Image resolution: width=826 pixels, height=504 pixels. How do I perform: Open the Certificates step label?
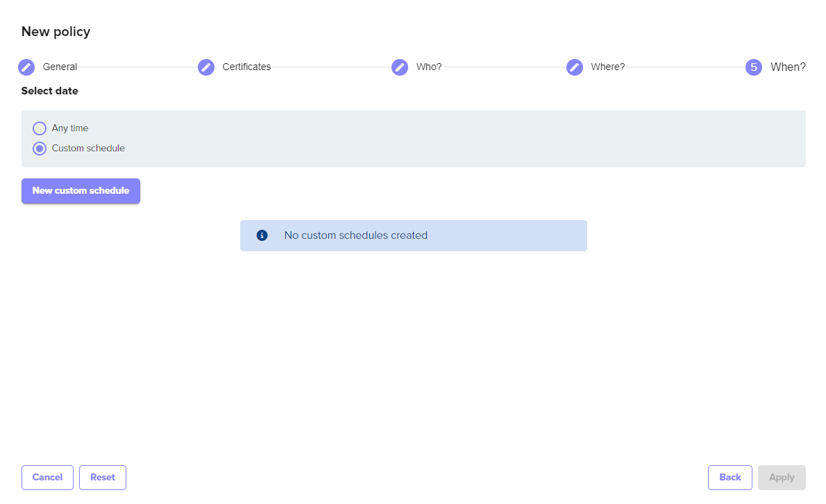tap(246, 67)
